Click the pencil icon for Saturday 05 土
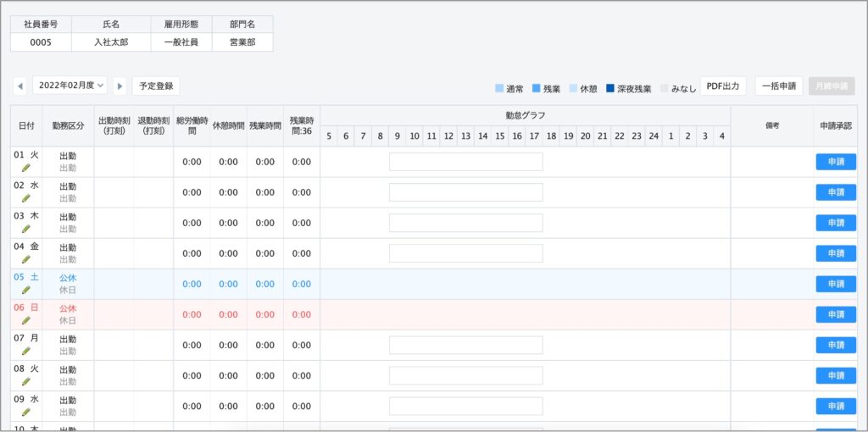The height and width of the screenshot is (432, 868). coord(26,290)
